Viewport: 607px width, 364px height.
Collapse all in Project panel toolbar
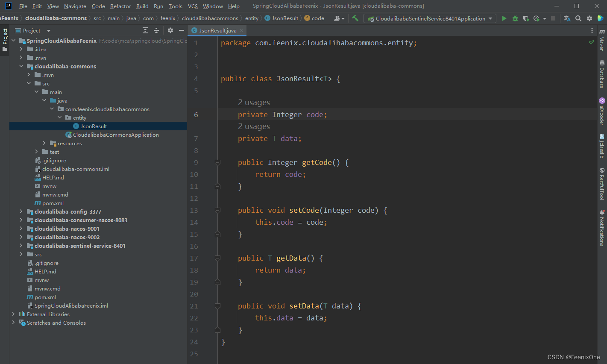(156, 30)
